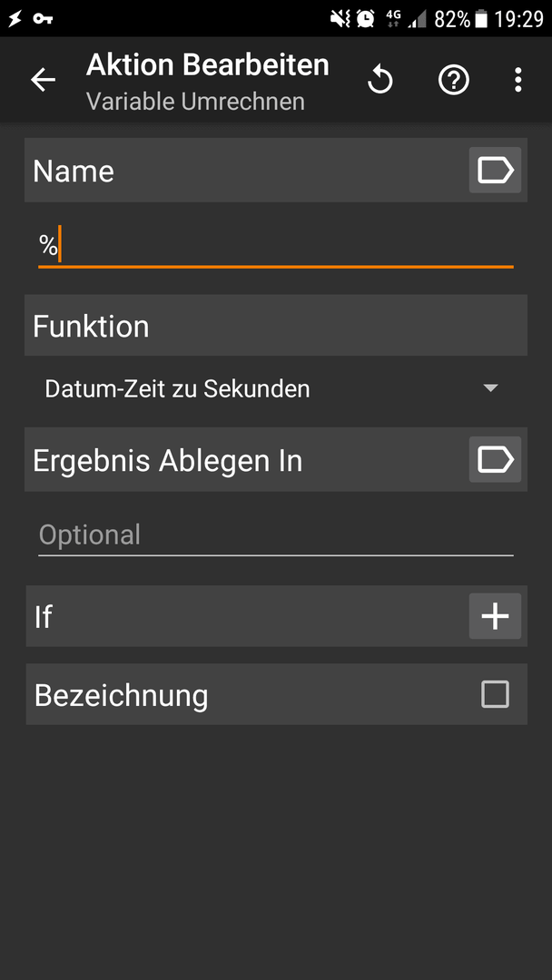
Task: Enable the Bezeichnung checkbox
Action: (x=495, y=694)
